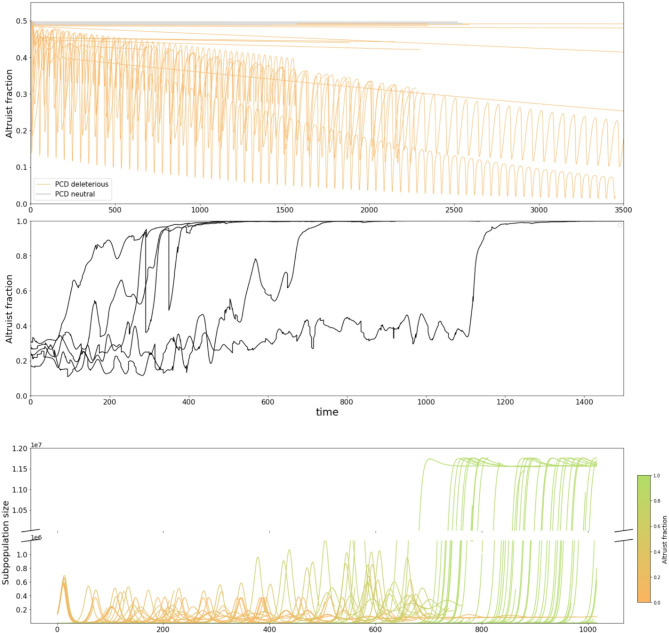The height and width of the screenshot is (633, 669).
Task: Click the 3500 tick on top plot
Action: pyautogui.click(x=623, y=210)
